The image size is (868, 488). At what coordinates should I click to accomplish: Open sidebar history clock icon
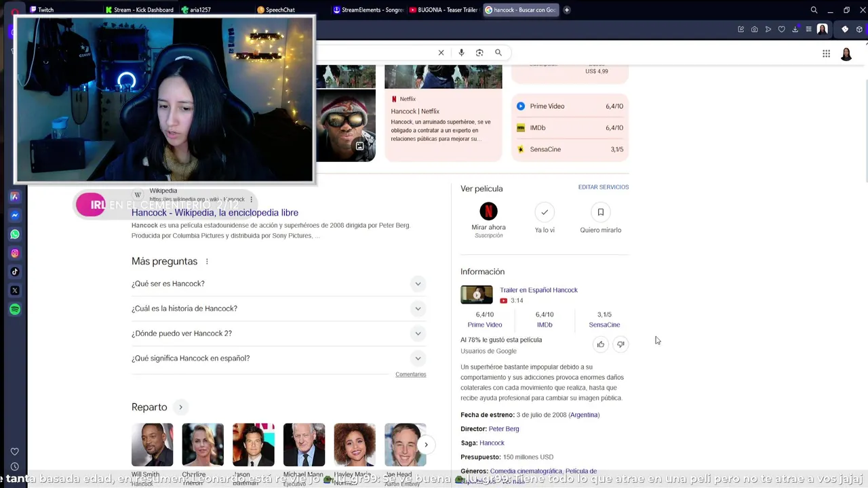[15, 467]
